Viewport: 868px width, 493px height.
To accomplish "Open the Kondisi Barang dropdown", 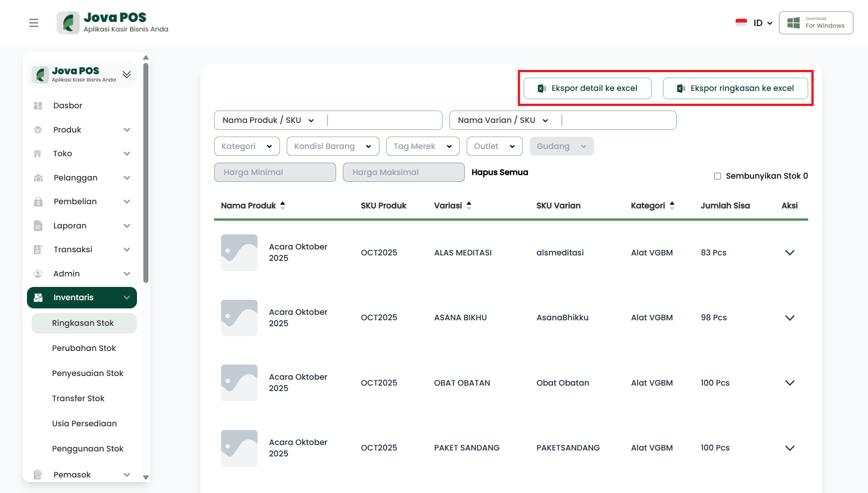I will [x=332, y=146].
